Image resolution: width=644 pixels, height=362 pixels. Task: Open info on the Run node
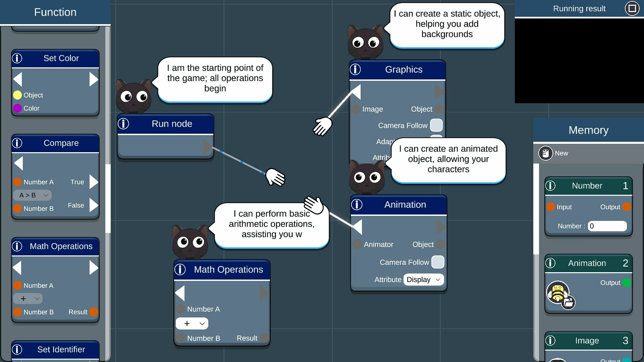pyautogui.click(x=123, y=124)
